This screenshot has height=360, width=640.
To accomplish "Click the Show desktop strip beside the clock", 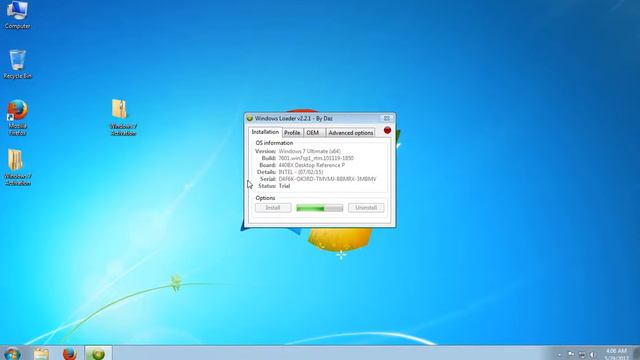I will 637,353.
